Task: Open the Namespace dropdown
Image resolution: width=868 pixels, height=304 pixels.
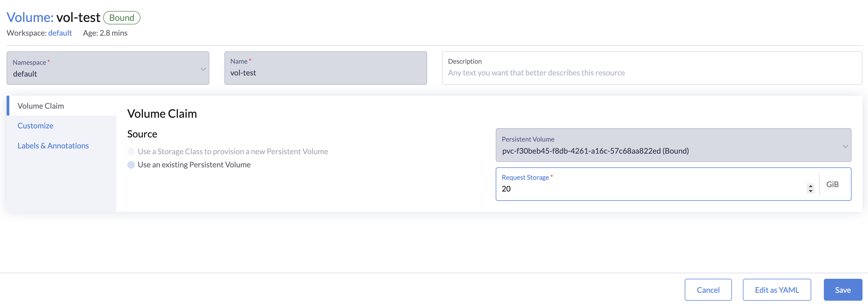Action: 108,68
